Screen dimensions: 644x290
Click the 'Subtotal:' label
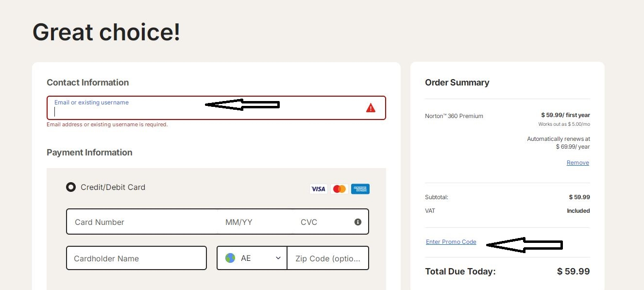[x=437, y=197]
